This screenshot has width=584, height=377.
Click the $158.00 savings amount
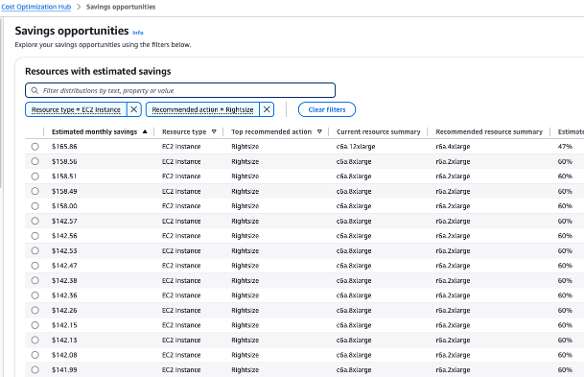[64, 206]
